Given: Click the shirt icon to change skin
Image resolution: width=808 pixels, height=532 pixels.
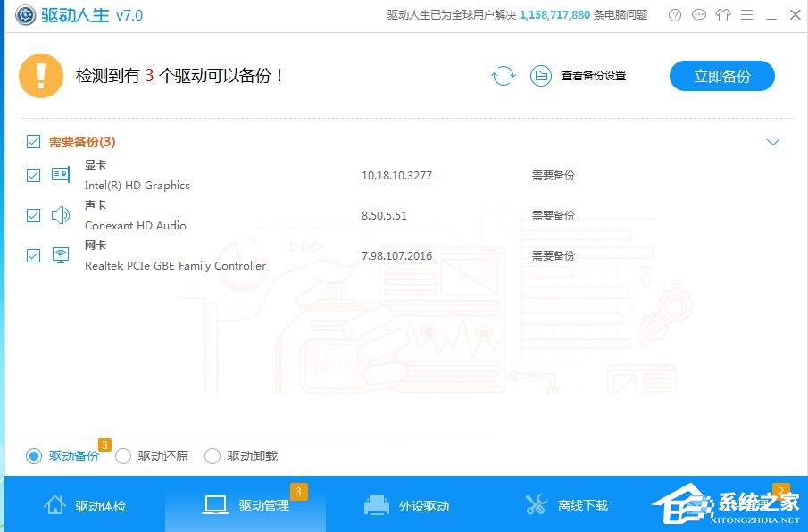Looking at the screenshot, I should (723, 15).
